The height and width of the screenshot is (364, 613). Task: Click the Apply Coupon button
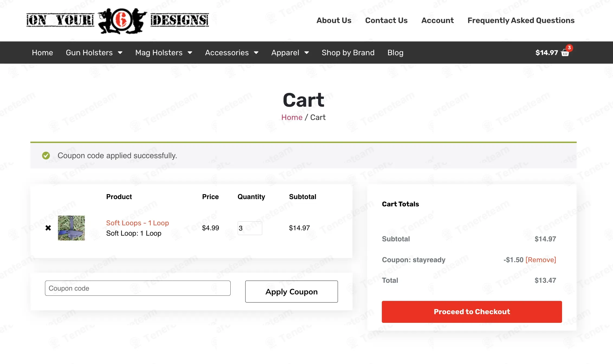tap(292, 291)
